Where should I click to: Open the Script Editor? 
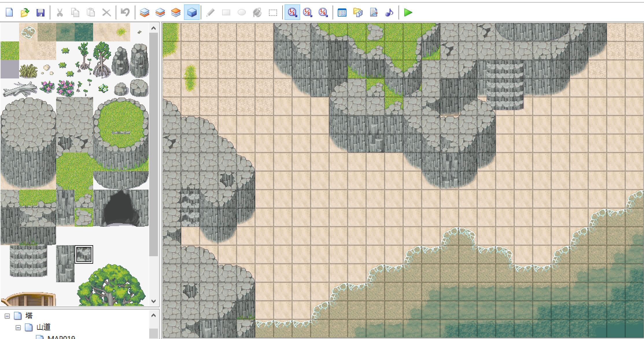pyautogui.click(x=374, y=12)
